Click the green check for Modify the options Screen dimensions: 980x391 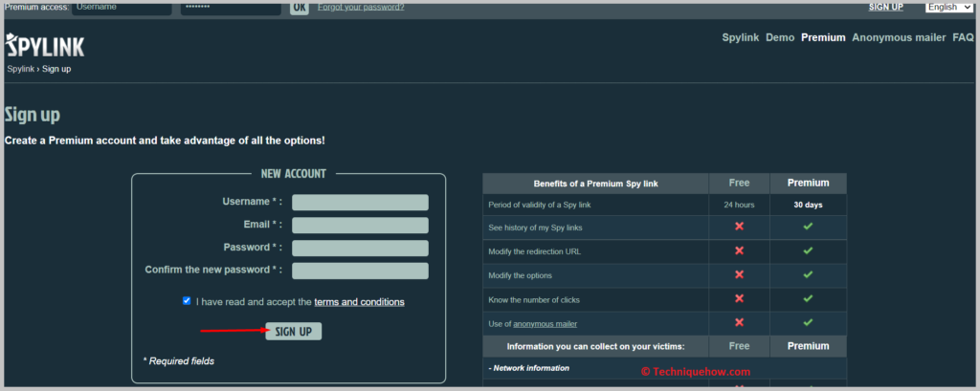point(808,274)
